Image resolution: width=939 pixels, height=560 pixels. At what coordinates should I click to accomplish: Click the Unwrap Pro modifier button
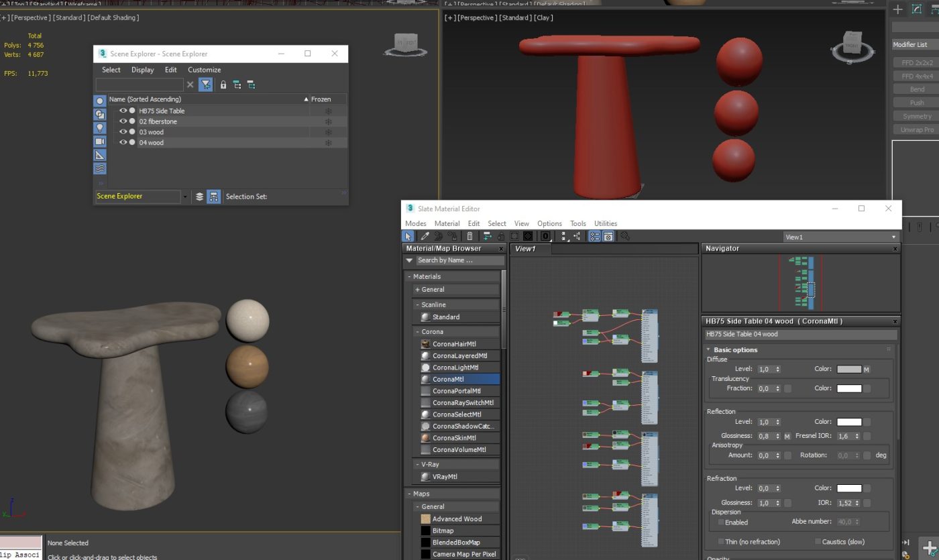pos(917,129)
